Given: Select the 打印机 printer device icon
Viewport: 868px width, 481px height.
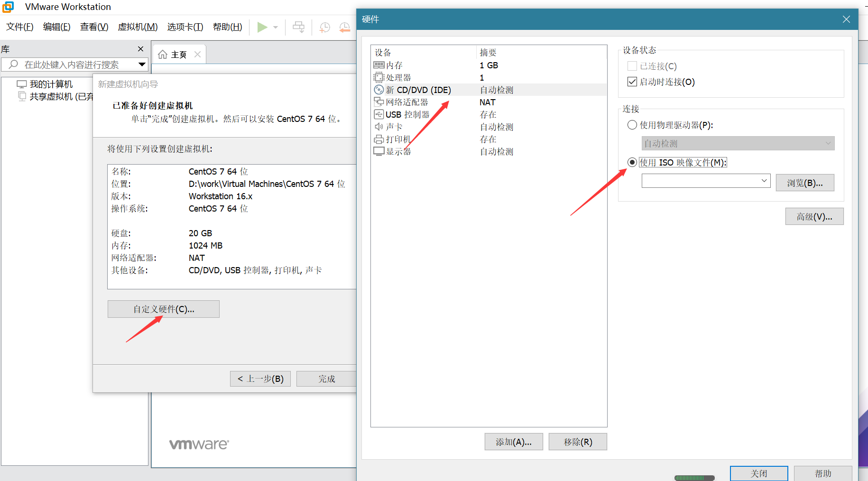Looking at the screenshot, I should coord(379,139).
